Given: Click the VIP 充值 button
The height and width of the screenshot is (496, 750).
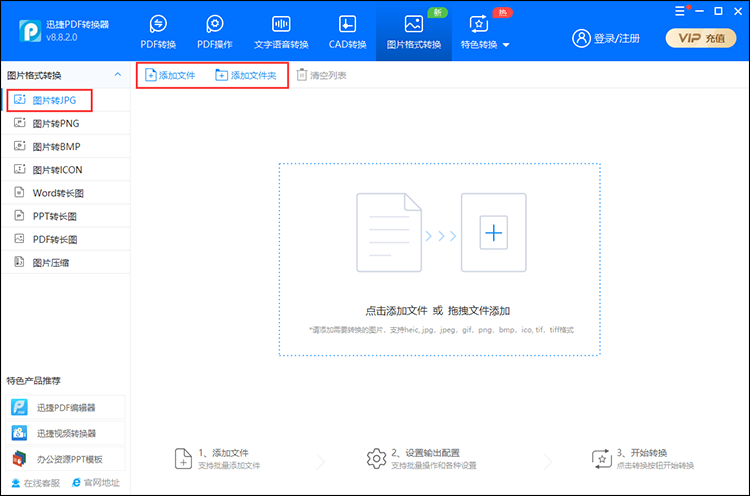Looking at the screenshot, I should tap(701, 38).
